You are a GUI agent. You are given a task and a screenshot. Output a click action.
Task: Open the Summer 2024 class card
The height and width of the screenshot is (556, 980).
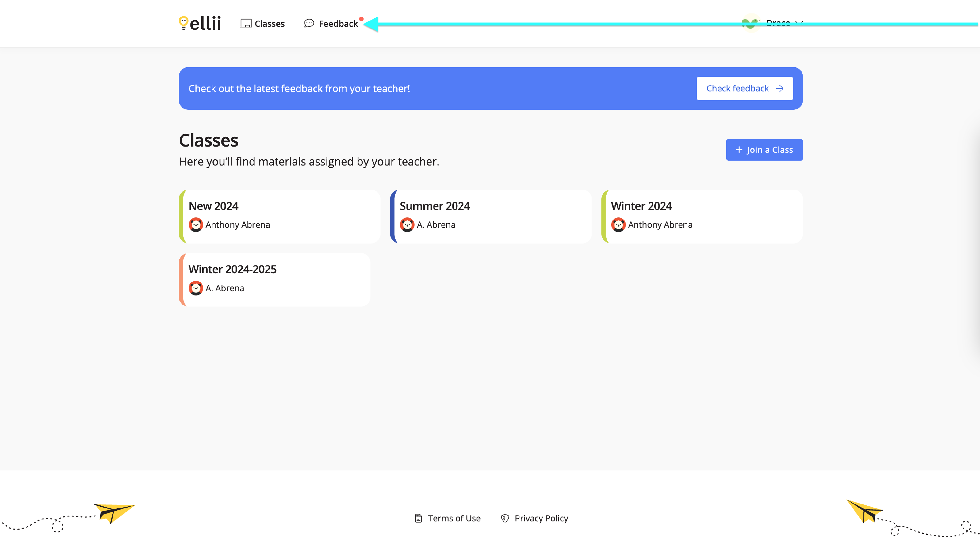pos(491,216)
